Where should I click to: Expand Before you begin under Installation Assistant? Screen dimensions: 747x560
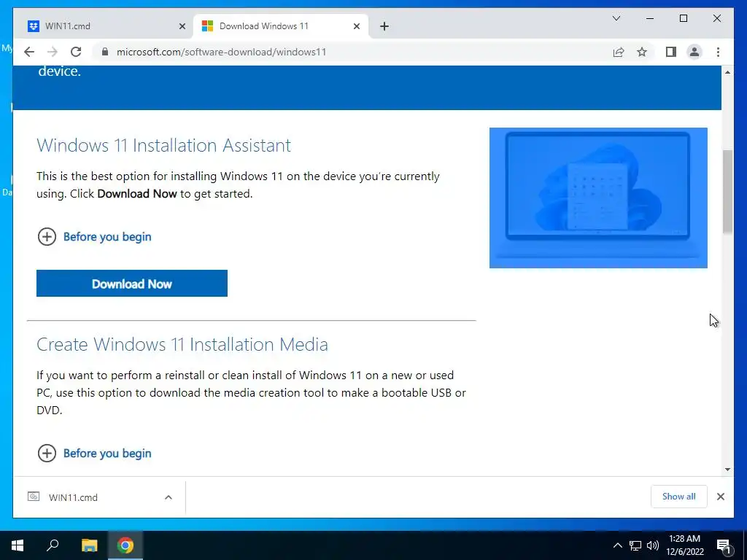point(94,237)
